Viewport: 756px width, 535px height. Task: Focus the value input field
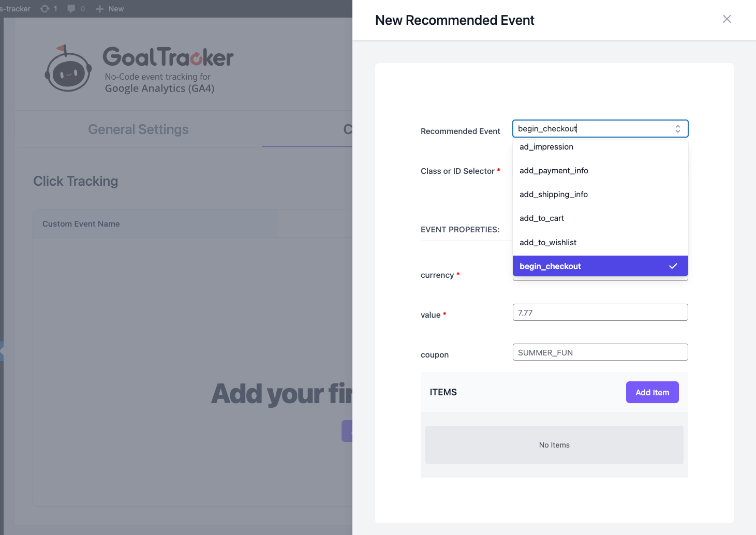tap(600, 313)
